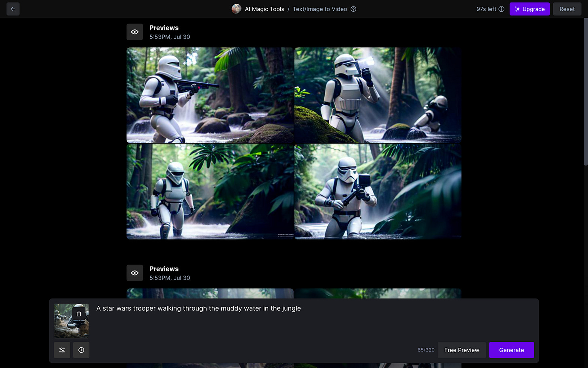Image resolution: width=588 pixels, height=368 pixels.
Task: Open AI Magic Tools breadcrumb
Action: [x=264, y=9]
